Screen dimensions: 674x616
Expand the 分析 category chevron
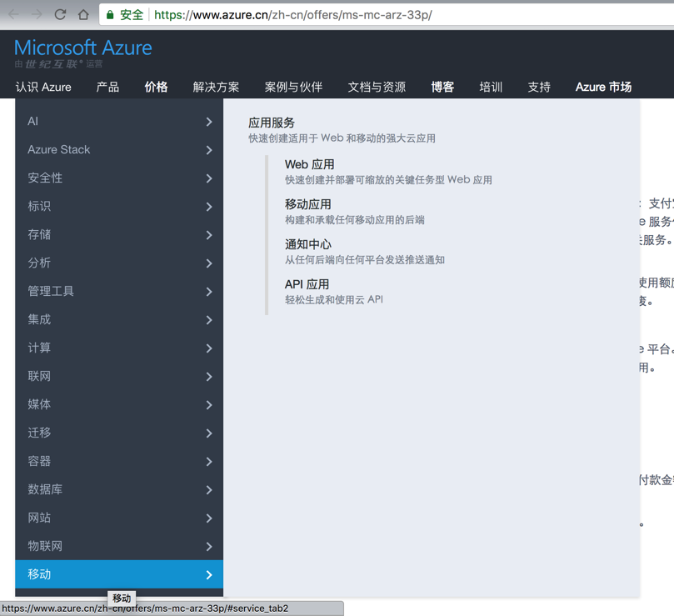pyautogui.click(x=209, y=263)
